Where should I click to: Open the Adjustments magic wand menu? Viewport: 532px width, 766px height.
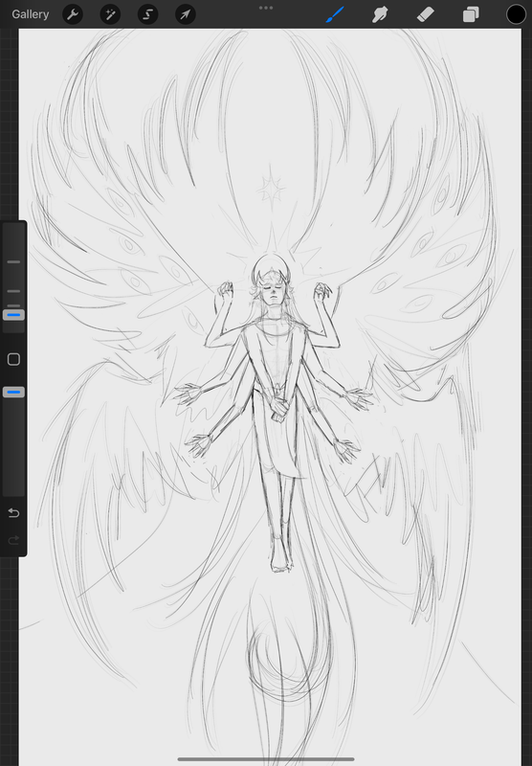(x=110, y=14)
